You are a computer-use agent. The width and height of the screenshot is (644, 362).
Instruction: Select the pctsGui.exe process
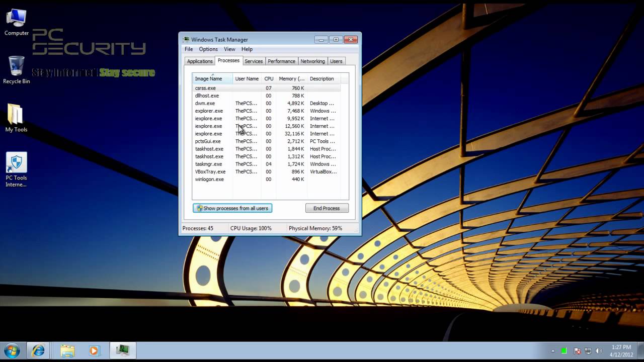coord(267,141)
